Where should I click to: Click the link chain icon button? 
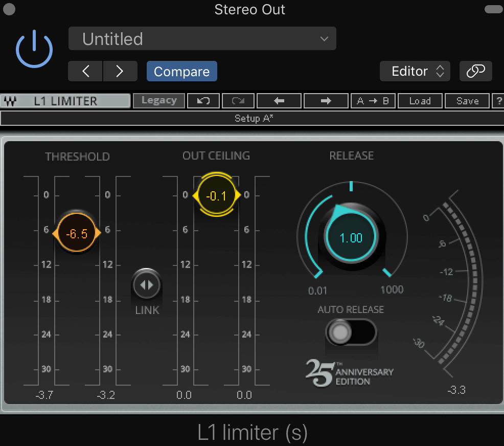[475, 71]
